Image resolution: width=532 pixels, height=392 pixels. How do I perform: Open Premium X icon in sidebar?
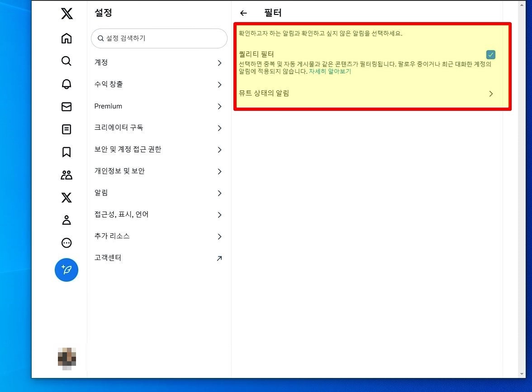[x=66, y=197]
